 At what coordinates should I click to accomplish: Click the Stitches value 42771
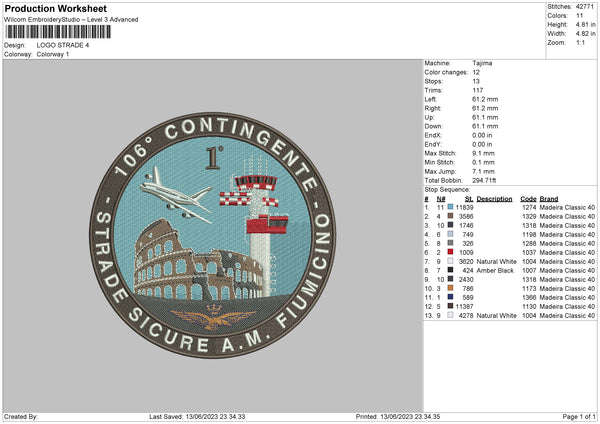[x=585, y=7]
